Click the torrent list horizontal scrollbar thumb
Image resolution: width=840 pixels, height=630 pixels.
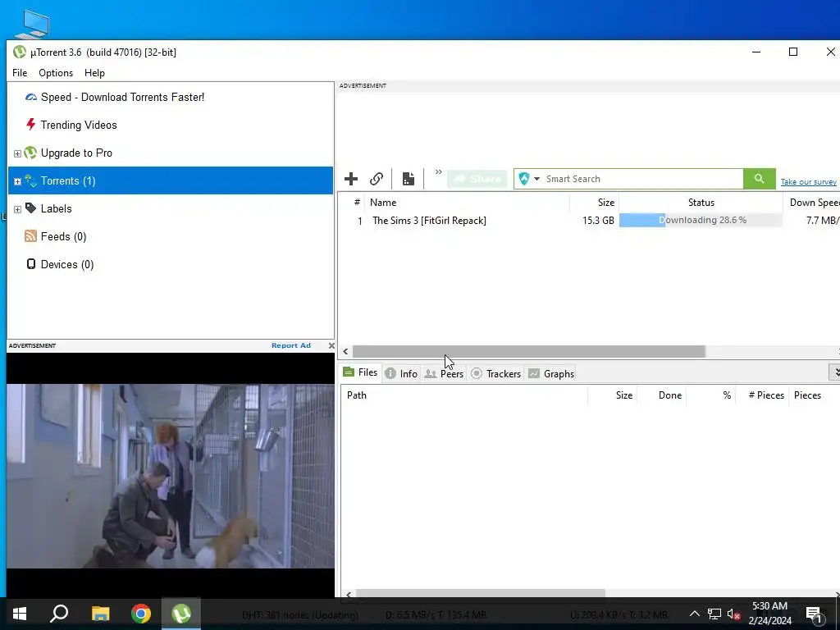(x=528, y=352)
